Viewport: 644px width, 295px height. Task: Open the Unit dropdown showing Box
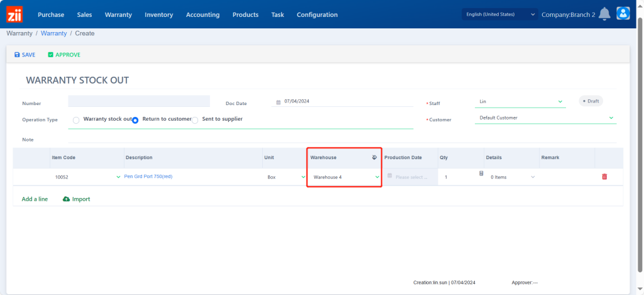click(x=303, y=177)
